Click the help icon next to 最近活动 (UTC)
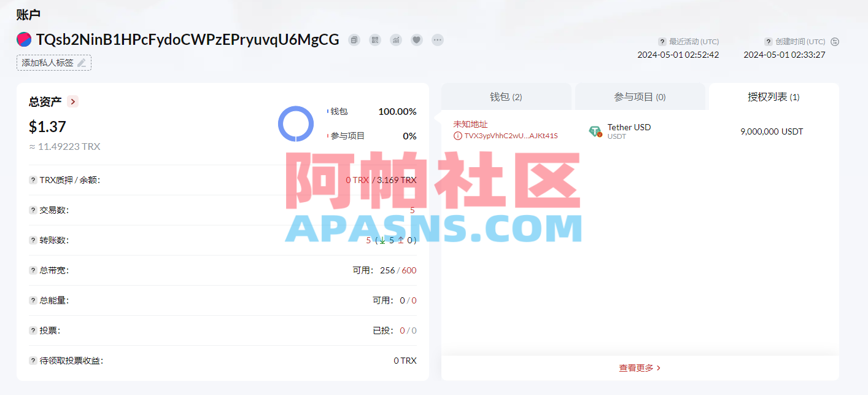The width and height of the screenshot is (868, 395). coord(662,41)
